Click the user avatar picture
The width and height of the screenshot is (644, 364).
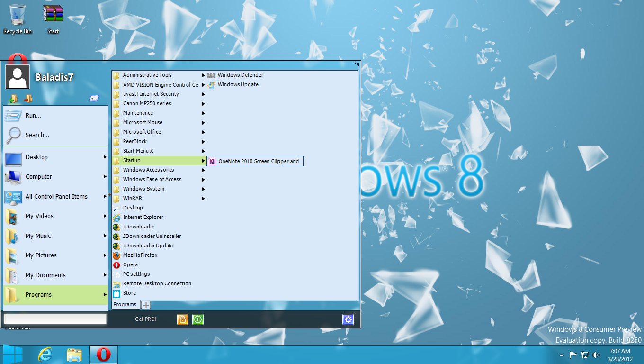[x=18, y=77]
